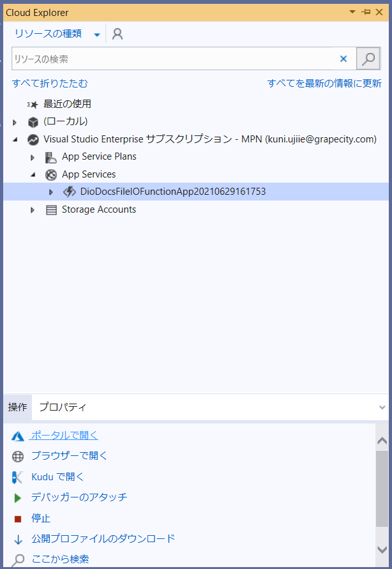Select App Service Plans tree item
The width and height of the screenshot is (392, 569).
coord(99,156)
